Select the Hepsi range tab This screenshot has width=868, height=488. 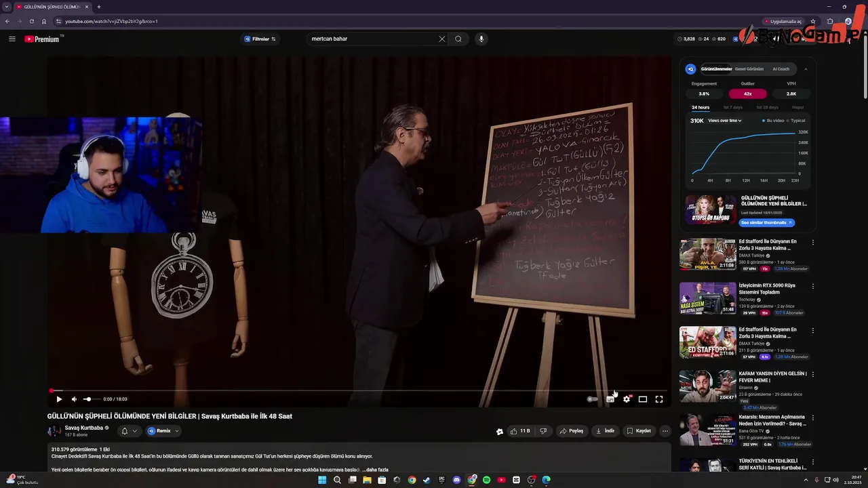[798, 108]
